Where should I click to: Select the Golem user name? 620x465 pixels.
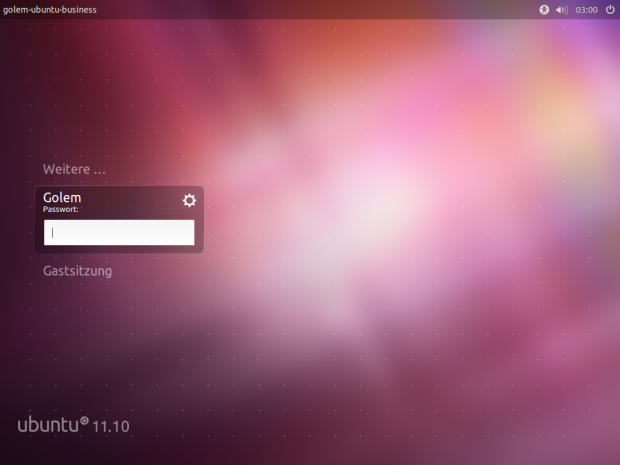[62, 197]
